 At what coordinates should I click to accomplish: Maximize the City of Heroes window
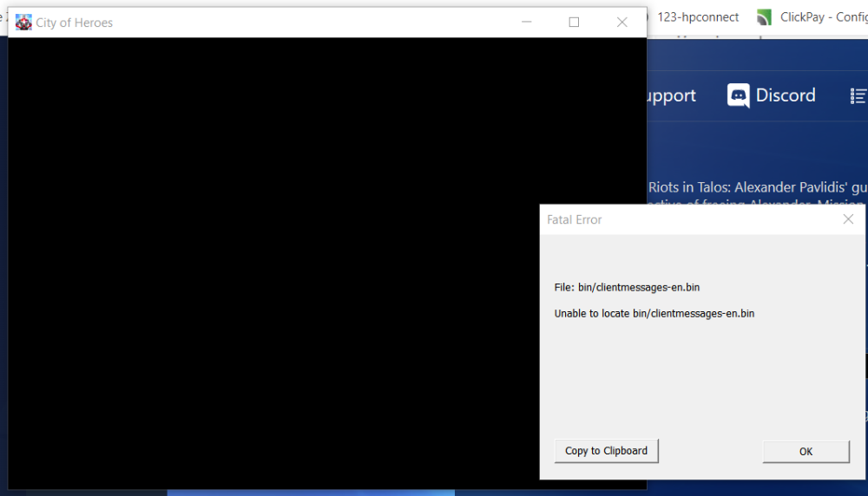pyautogui.click(x=574, y=23)
